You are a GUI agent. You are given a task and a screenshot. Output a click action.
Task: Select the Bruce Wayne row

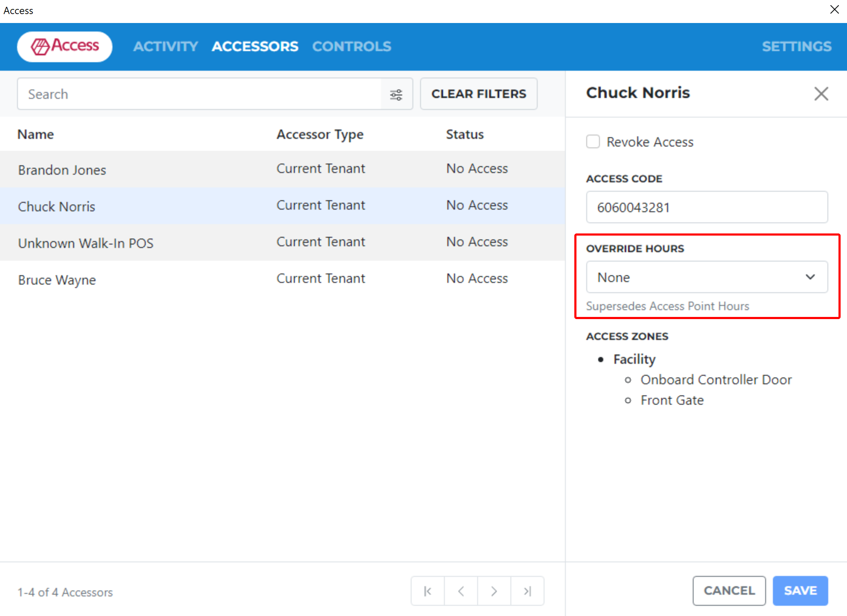282,279
